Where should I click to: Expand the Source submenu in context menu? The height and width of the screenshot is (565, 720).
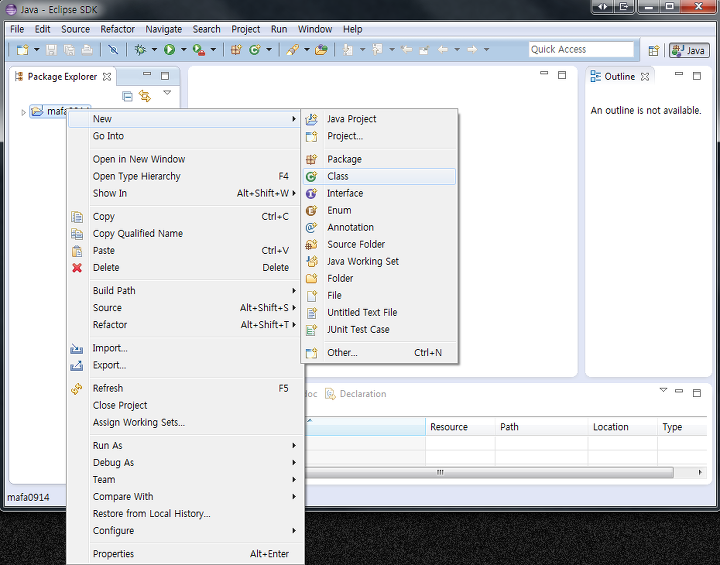click(185, 308)
